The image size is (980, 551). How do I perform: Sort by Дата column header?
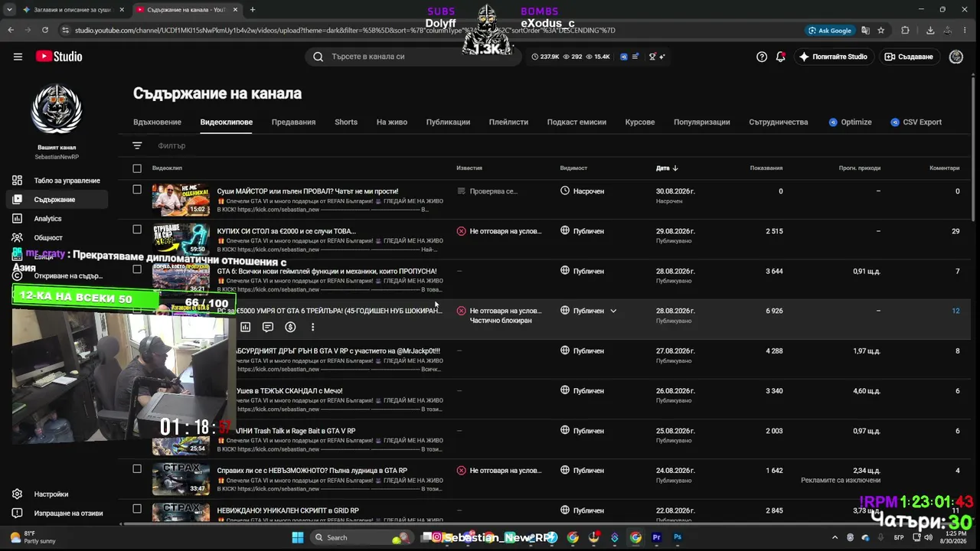click(x=667, y=168)
